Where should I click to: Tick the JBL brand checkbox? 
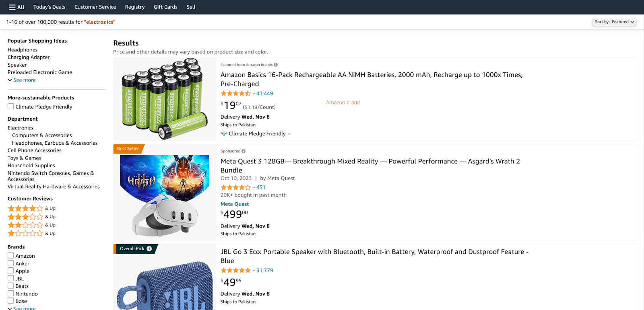pos(11,278)
